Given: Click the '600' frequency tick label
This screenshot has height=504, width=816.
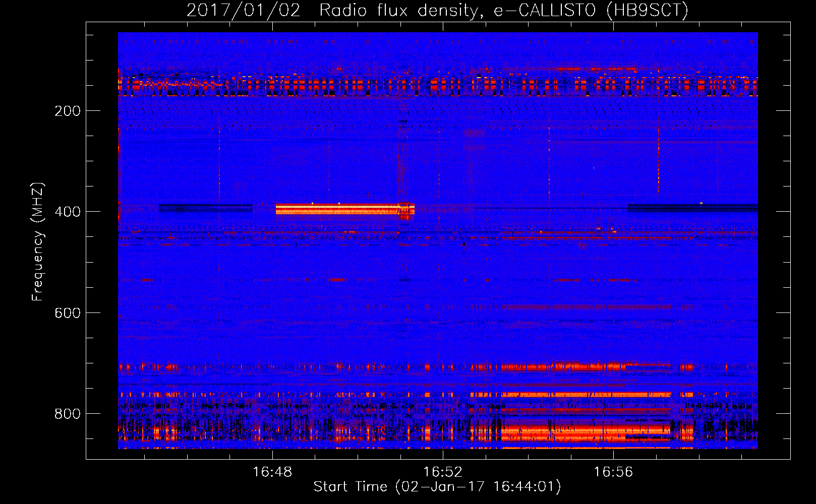Looking at the screenshot, I should (x=68, y=313).
